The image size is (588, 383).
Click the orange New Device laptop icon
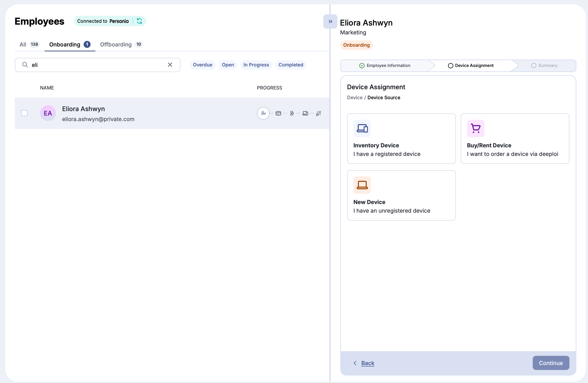[362, 185]
